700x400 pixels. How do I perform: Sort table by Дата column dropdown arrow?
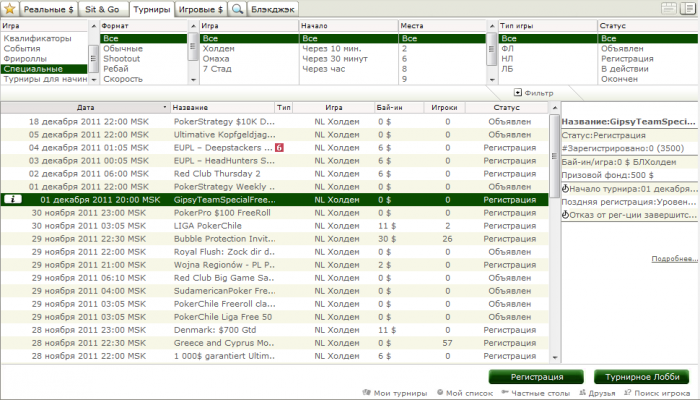coord(165,107)
